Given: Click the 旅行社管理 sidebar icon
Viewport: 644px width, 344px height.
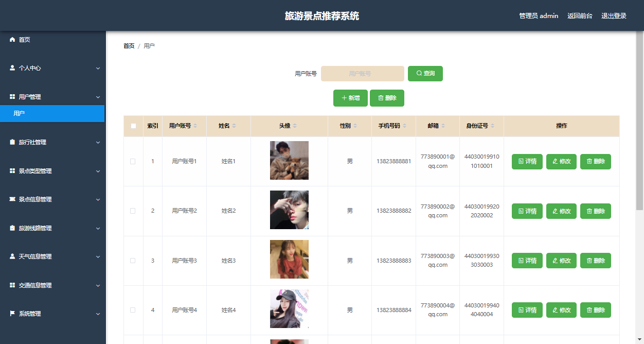Looking at the screenshot, I should click(x=11, y=142).
